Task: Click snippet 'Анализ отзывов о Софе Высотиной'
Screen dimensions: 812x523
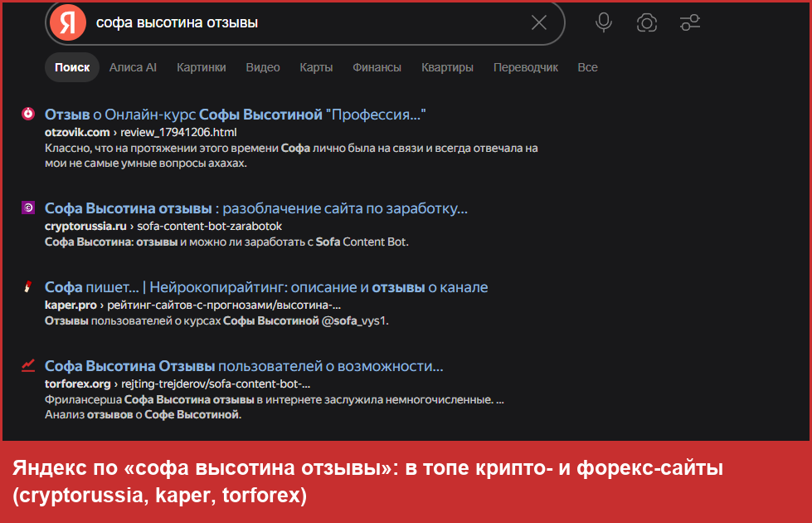Action: [x=143, y=415]
